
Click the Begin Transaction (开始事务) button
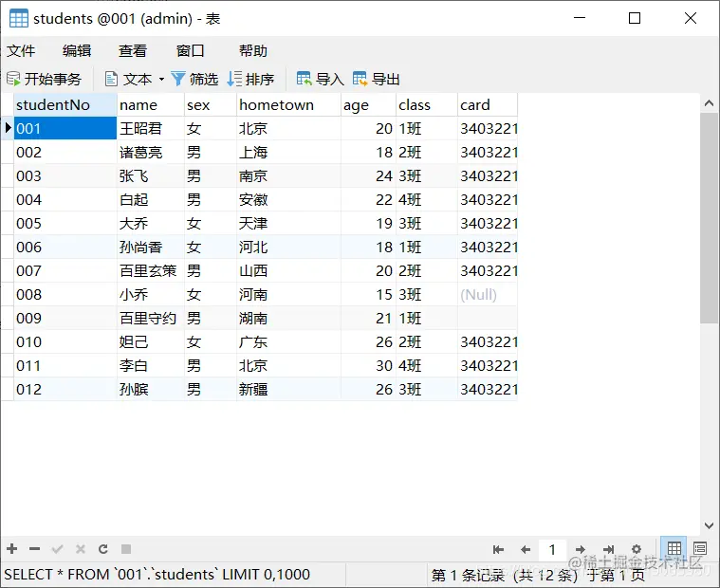pos(44,79)
